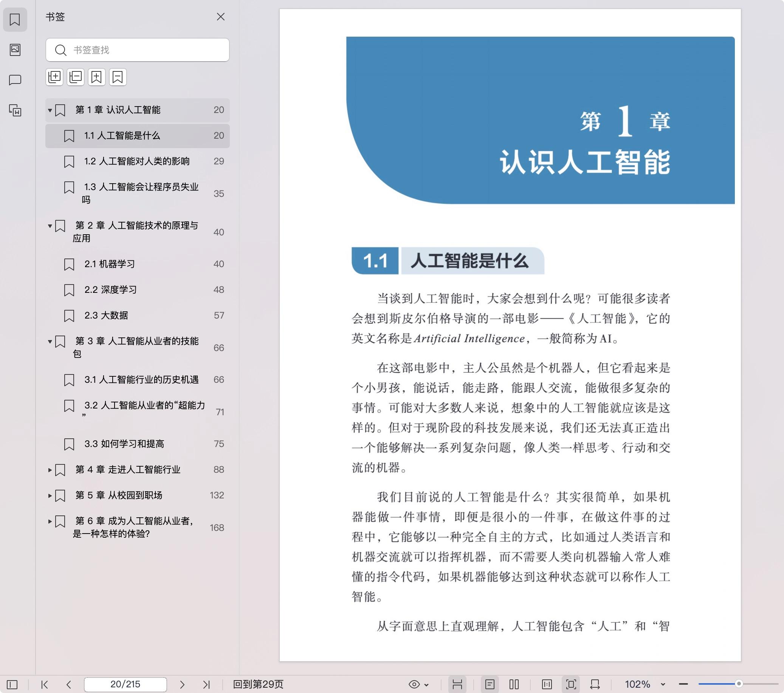Expand the 第 4 章 走进人工智能行业 node
The width and height of the screenshot is (784, 693).
click(50, 470)
